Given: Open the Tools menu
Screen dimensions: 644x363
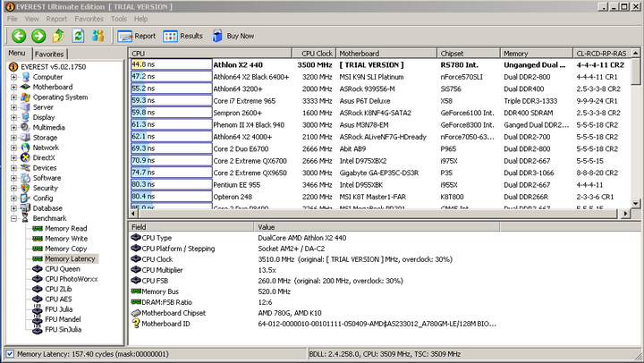Looking at the screenshot, I should tap(120, 18).
